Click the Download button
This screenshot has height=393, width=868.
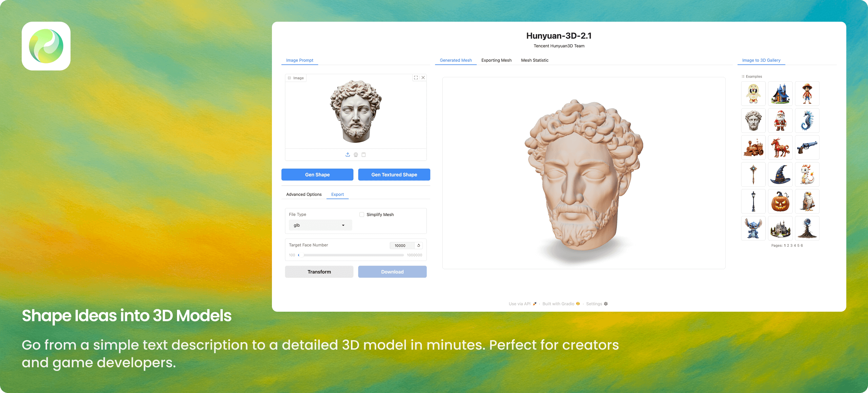[x=392, y=272]
